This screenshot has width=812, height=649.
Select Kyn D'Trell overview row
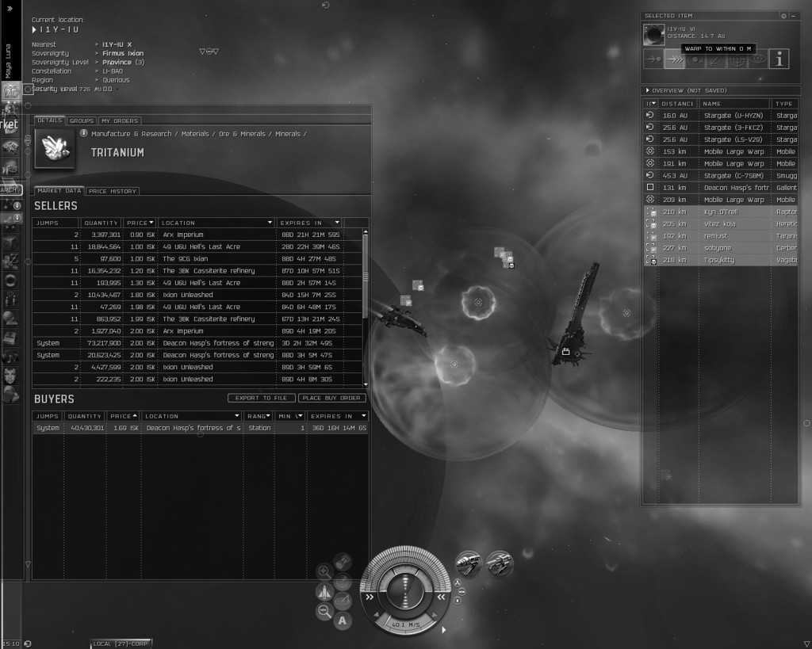(721, 212)
